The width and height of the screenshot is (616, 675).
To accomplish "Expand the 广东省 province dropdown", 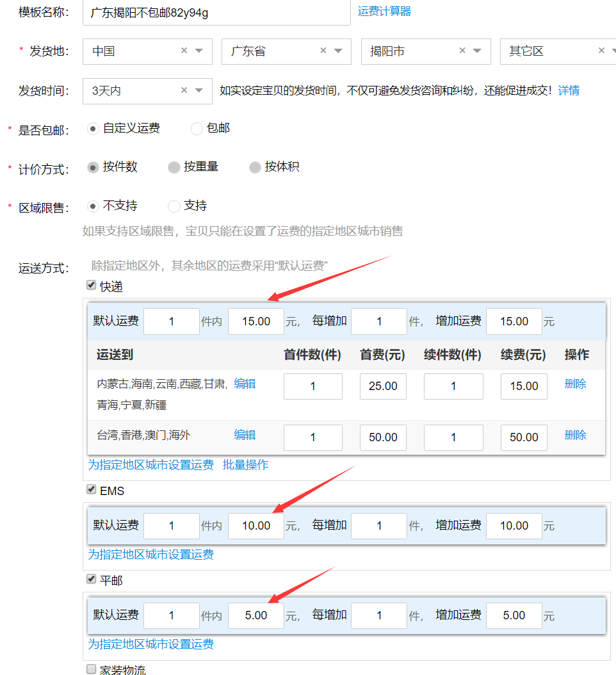I will pyautogui.click(x=338, y=51).
